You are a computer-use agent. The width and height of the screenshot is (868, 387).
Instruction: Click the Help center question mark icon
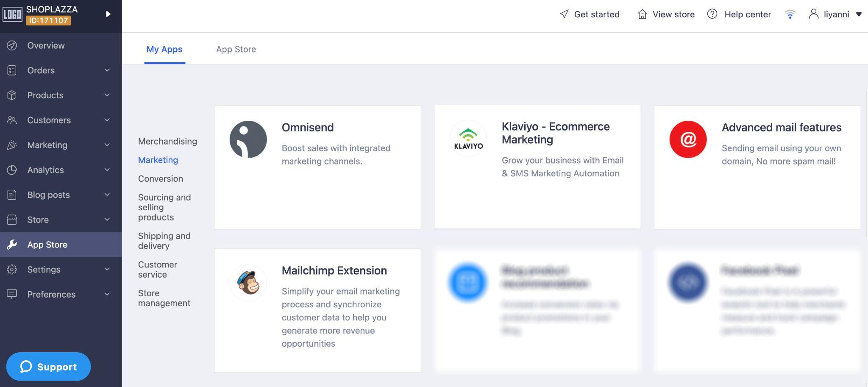pyautogui.click(x=712, y=14)
